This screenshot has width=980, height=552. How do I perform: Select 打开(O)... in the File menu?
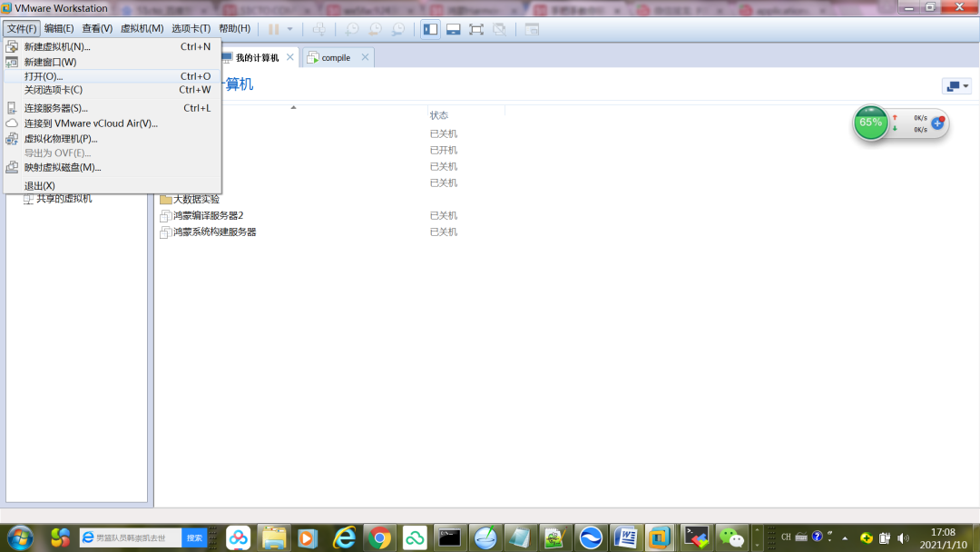[x=112, y=76]
